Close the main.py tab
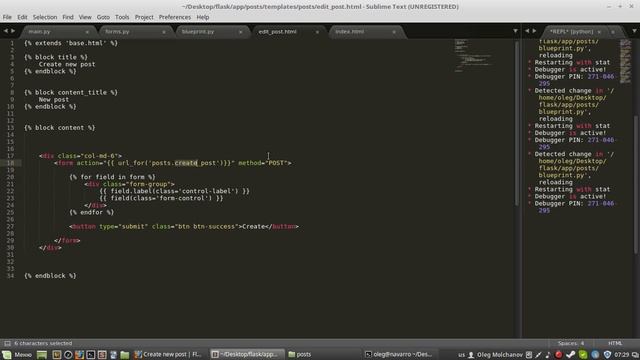 tap(87, 32)
